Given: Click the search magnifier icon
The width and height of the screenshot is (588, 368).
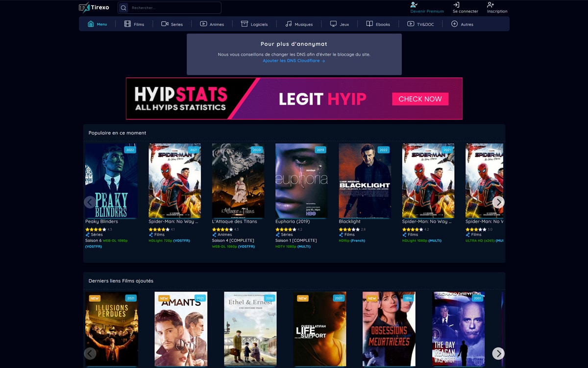Looking at the screenshot, I should coord(123,8).
